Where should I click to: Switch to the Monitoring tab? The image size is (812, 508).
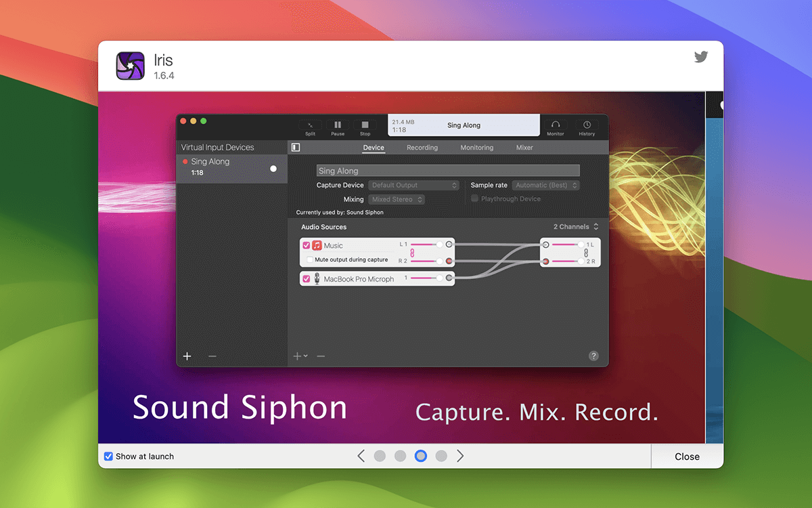pos(477,148)
